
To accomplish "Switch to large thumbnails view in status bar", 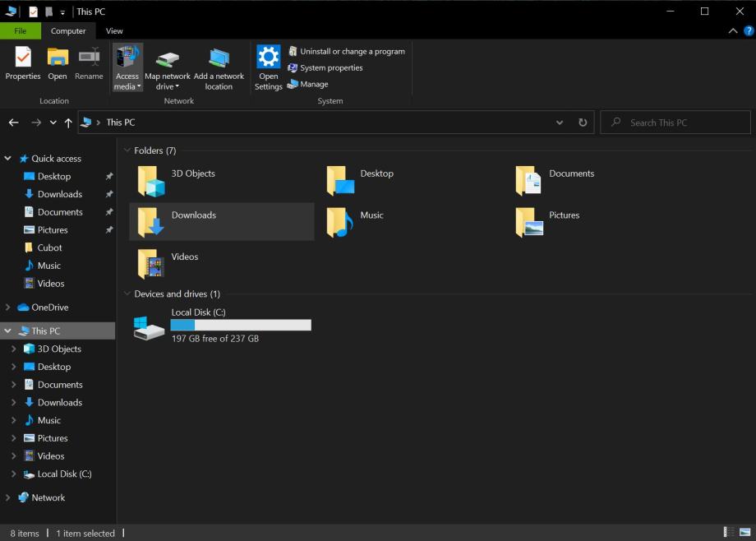I will point(744,533).
